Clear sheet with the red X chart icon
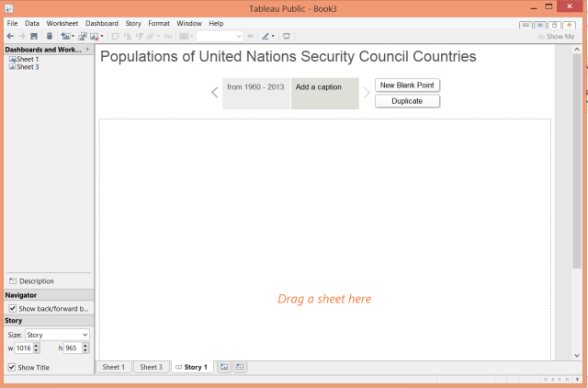588x388 pixels. [x=94, y=36]
